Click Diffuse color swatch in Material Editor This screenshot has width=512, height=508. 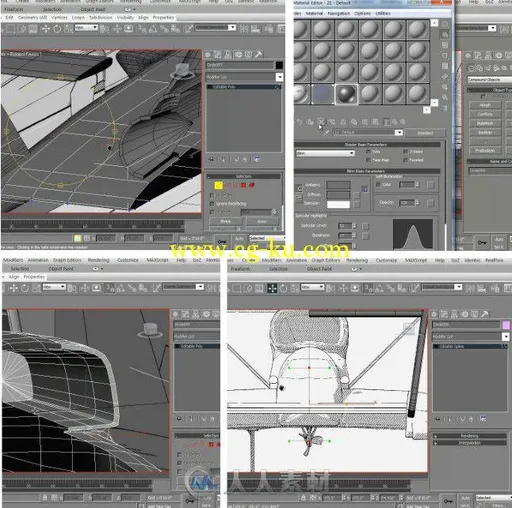[x=338, y=195]
